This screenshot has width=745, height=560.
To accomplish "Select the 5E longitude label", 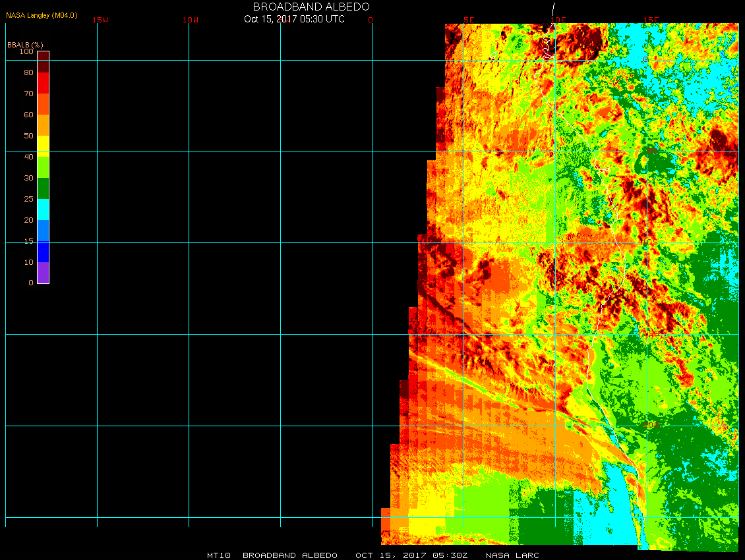I will click(469, 20).
